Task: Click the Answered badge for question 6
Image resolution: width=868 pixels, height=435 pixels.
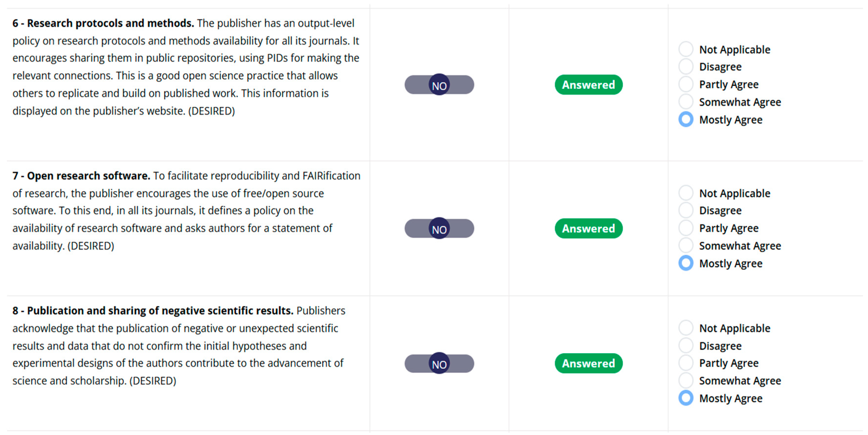Action: pos(588,85)
